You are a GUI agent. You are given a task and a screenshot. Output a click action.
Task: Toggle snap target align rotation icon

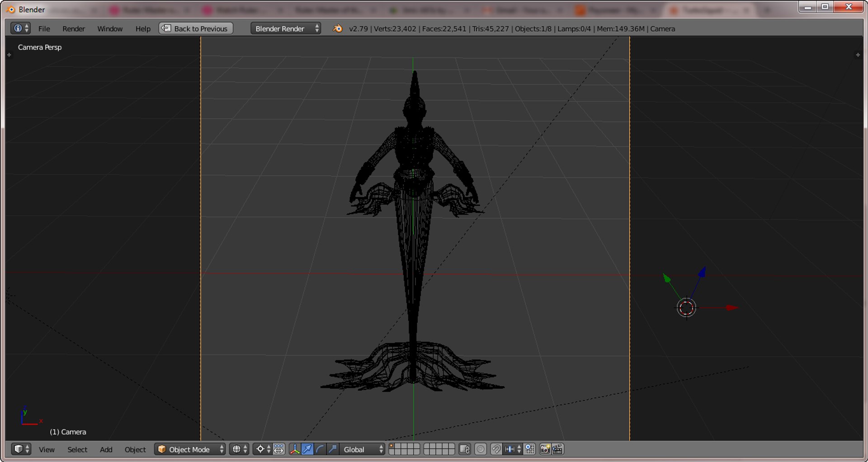point(530,449)
